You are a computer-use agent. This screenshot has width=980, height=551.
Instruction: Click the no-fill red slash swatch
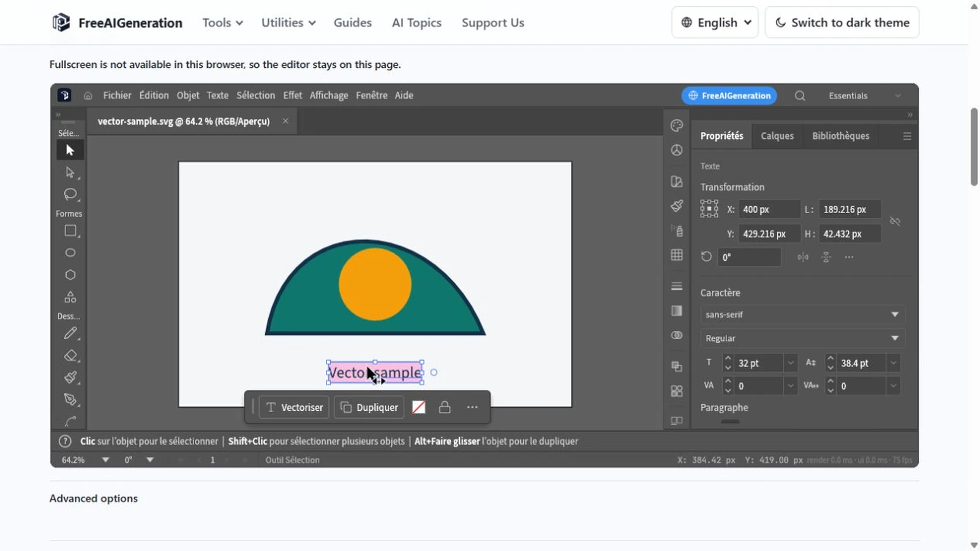click(x=419, y=407)
